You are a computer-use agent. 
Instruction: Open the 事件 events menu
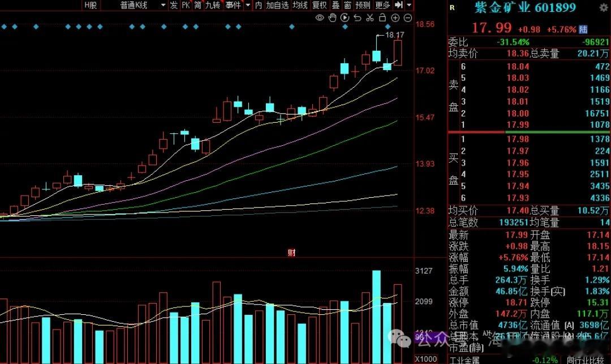(233, 5)
